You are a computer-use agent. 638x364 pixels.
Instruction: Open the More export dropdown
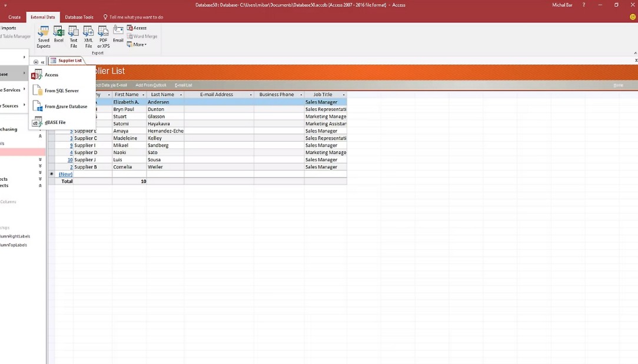pyautogui.click(x=137, y=44)
